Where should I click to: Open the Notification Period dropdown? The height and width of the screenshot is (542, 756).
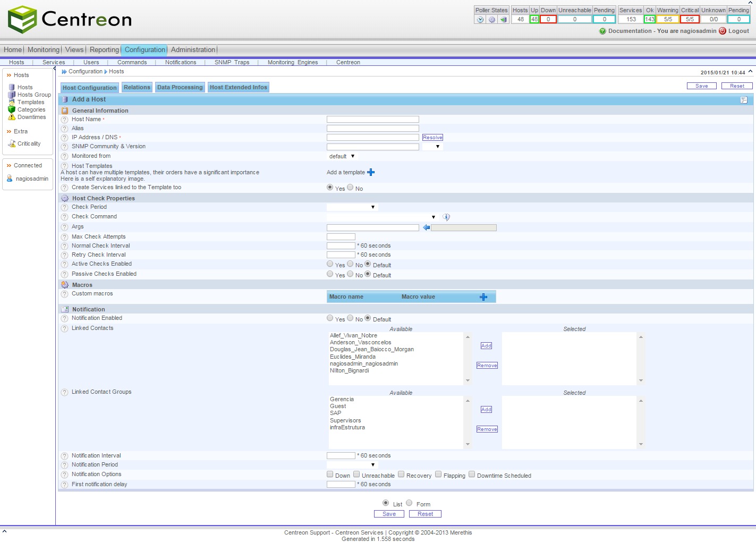tap(352, 465)
